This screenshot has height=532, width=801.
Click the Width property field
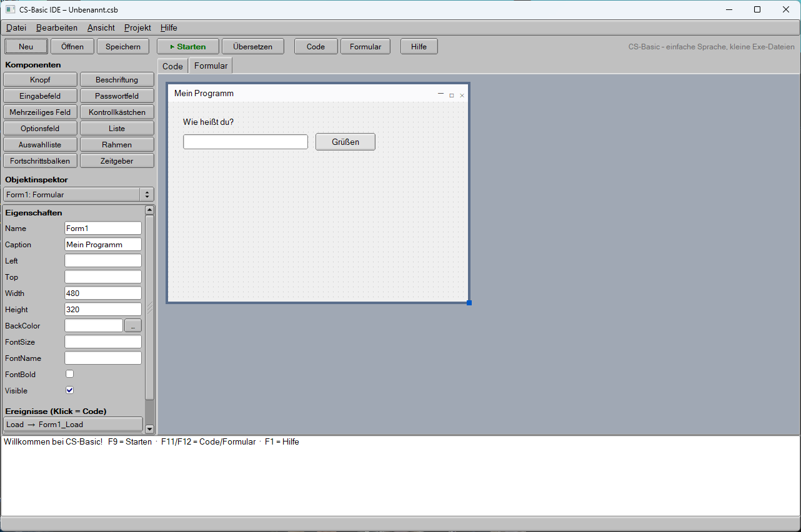pos(103,293)
